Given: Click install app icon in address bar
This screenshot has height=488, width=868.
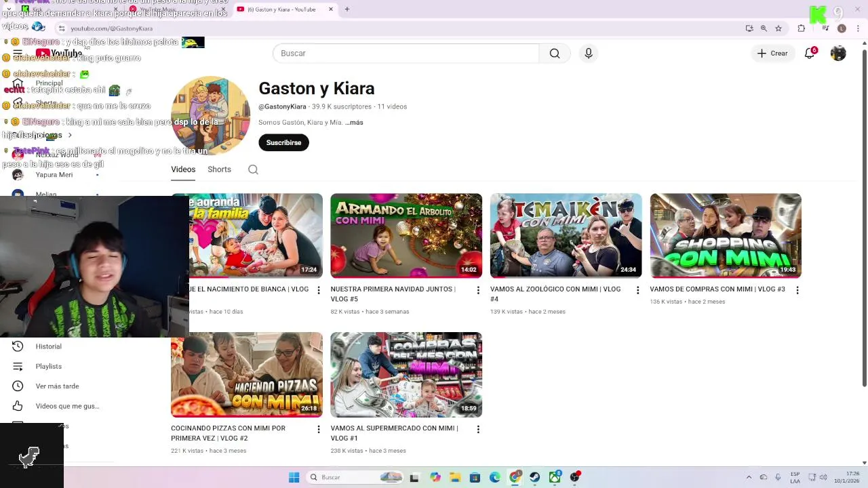Looking at the screenshot, I should point(749,28).
